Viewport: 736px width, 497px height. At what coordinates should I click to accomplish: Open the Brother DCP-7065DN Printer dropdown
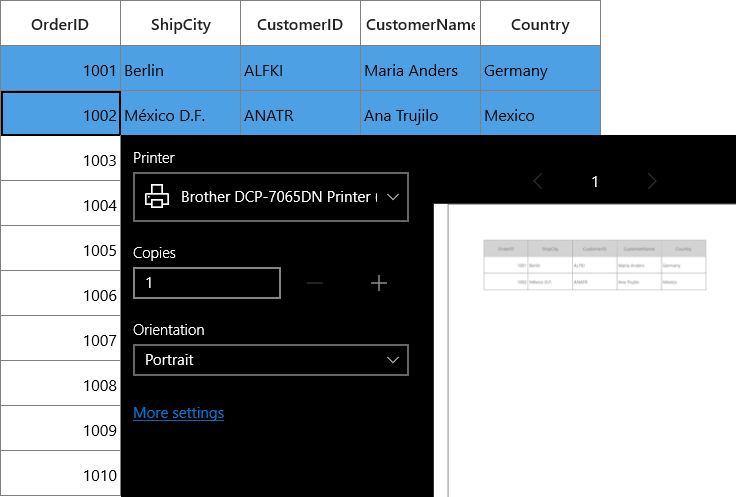[271, 197]
